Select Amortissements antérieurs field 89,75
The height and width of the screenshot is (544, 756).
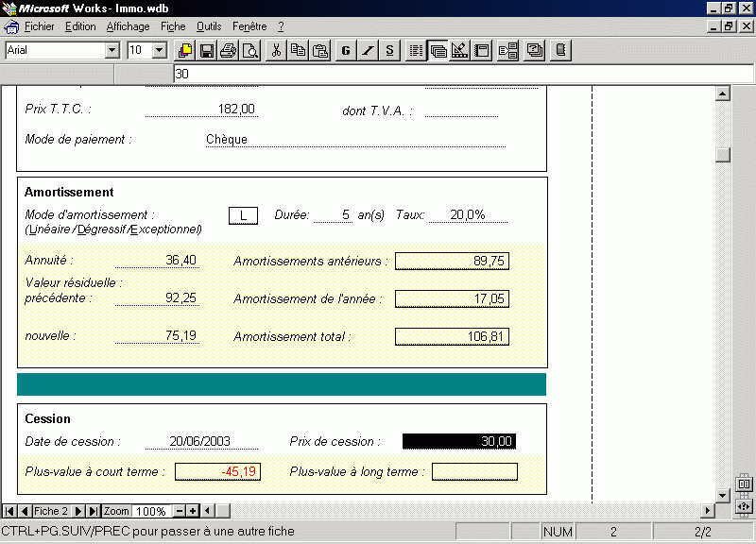pos(452,262)
